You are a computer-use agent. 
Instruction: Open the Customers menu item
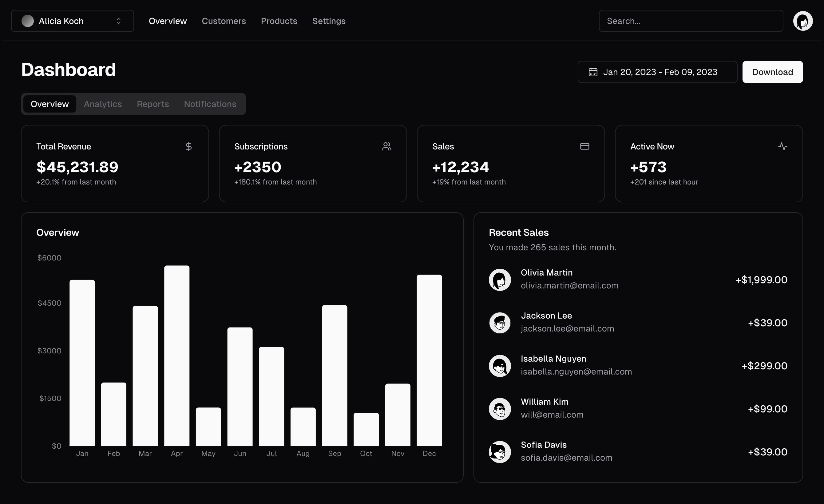tap(224, 21)
